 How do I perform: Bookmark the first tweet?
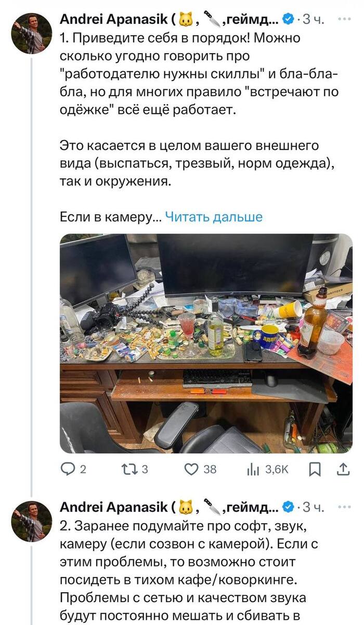coord(315,469)
